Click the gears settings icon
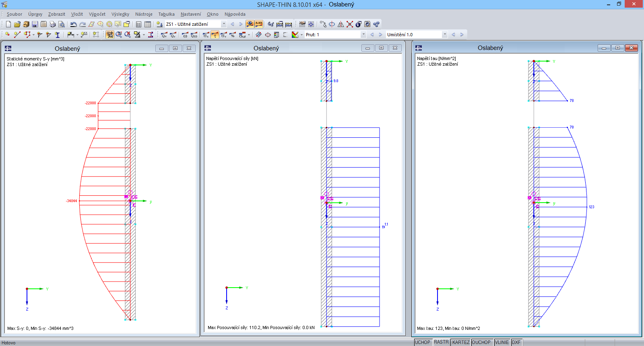The height and width of the screenshot is (346, 644). click(x=376, y=24)
